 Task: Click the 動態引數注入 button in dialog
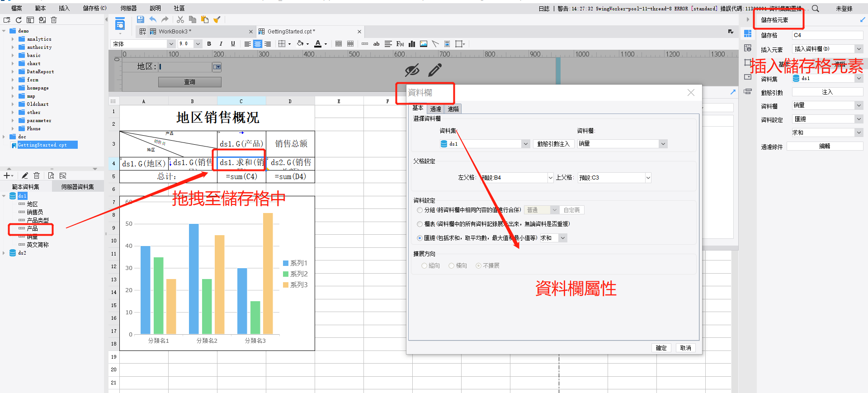click(553, 144)
